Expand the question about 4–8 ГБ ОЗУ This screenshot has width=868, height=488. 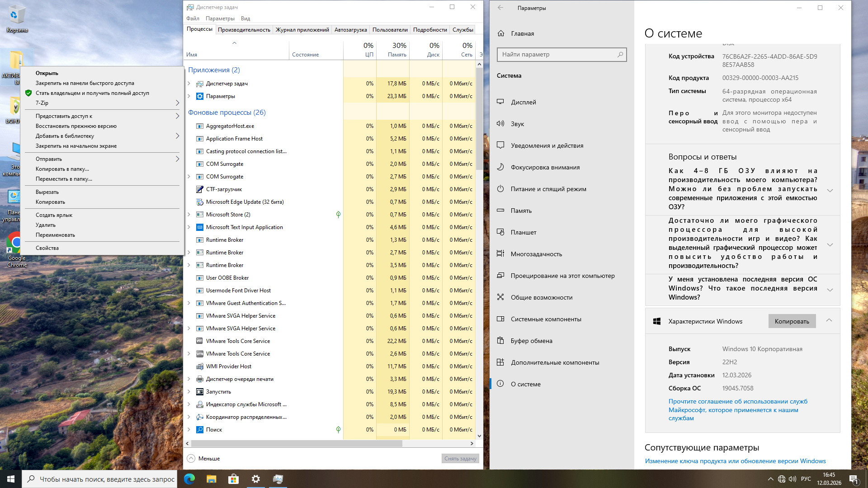(x=830, y=190)
